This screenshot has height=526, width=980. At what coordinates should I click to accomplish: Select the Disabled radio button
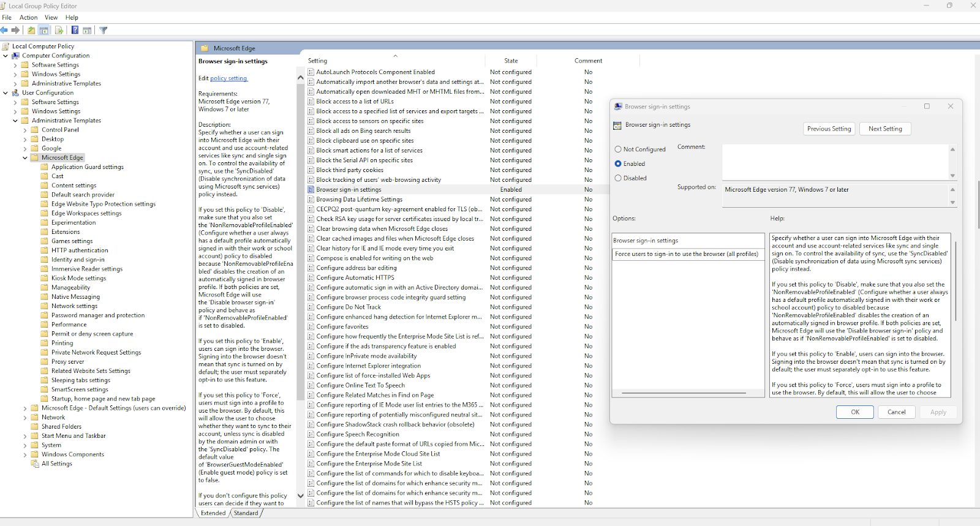click(x=618, y=178)
